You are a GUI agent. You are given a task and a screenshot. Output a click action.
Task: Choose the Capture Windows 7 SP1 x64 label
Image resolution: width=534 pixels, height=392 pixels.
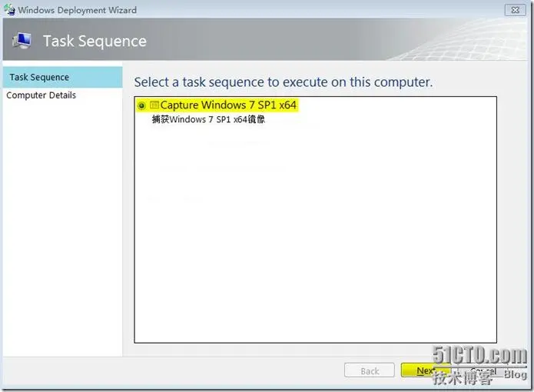(x=228, y=105)
